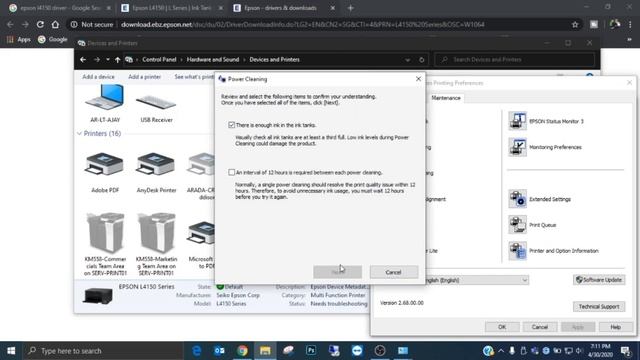Screen dimensions: 640x360
Task: Open a new Chrome tab
Action: pos(351,8)
